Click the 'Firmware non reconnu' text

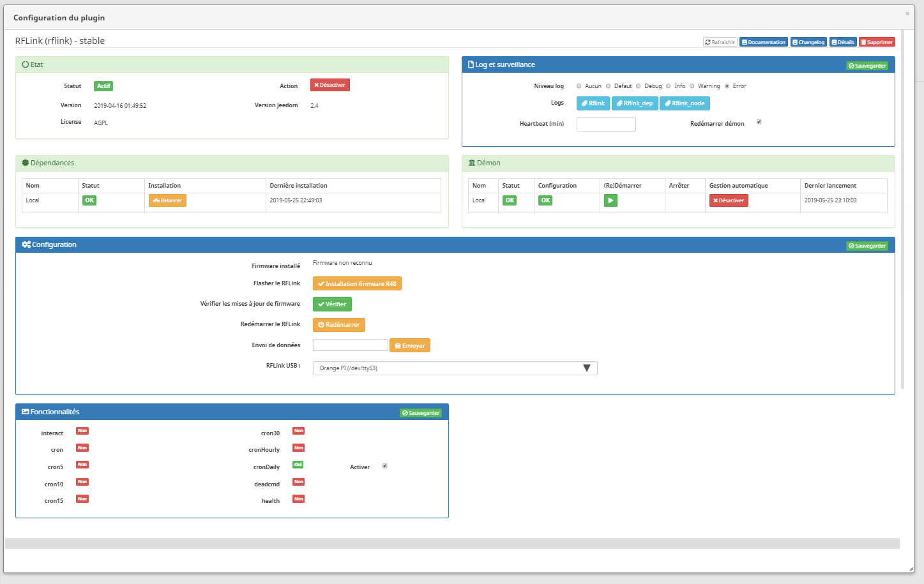(342, 263)
